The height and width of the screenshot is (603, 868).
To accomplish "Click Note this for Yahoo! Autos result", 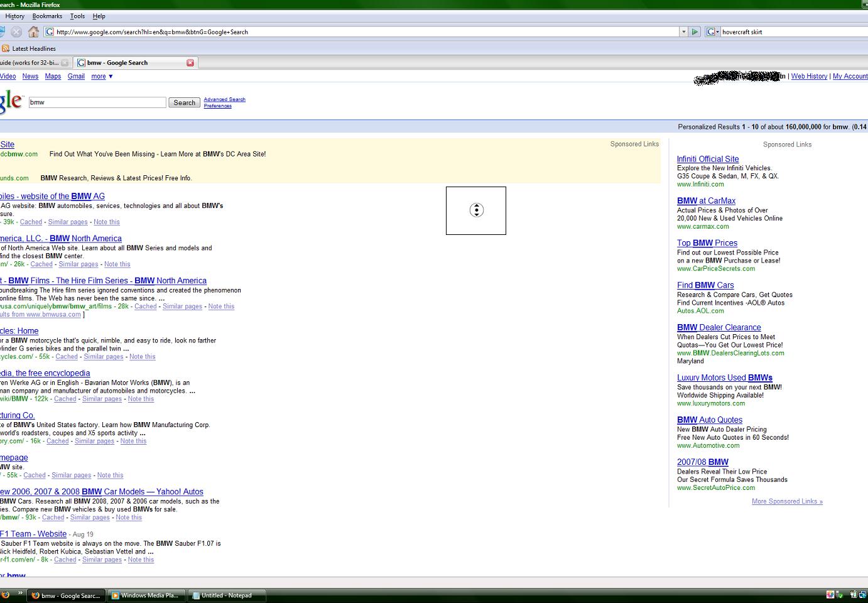I will [129, 517].
